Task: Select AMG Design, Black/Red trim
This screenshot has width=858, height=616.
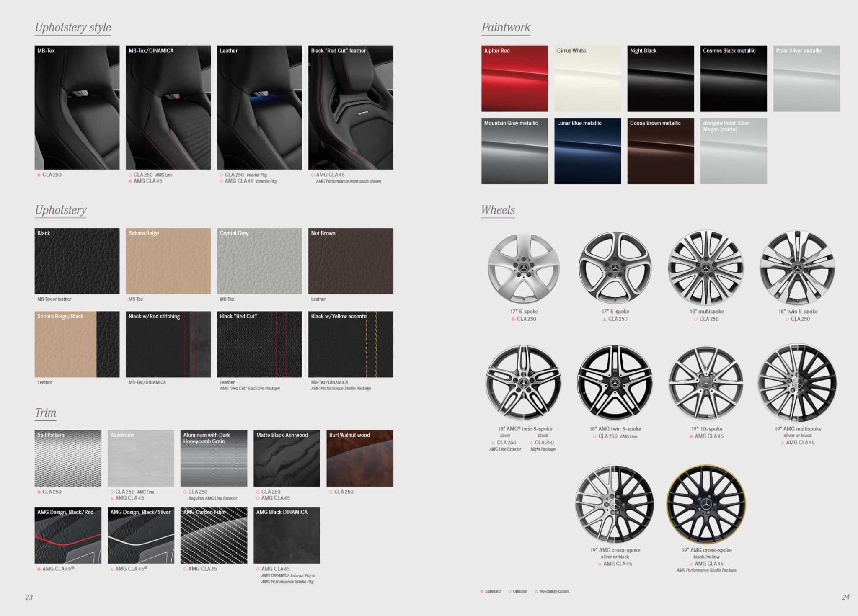Action: [x=68, y=535]
